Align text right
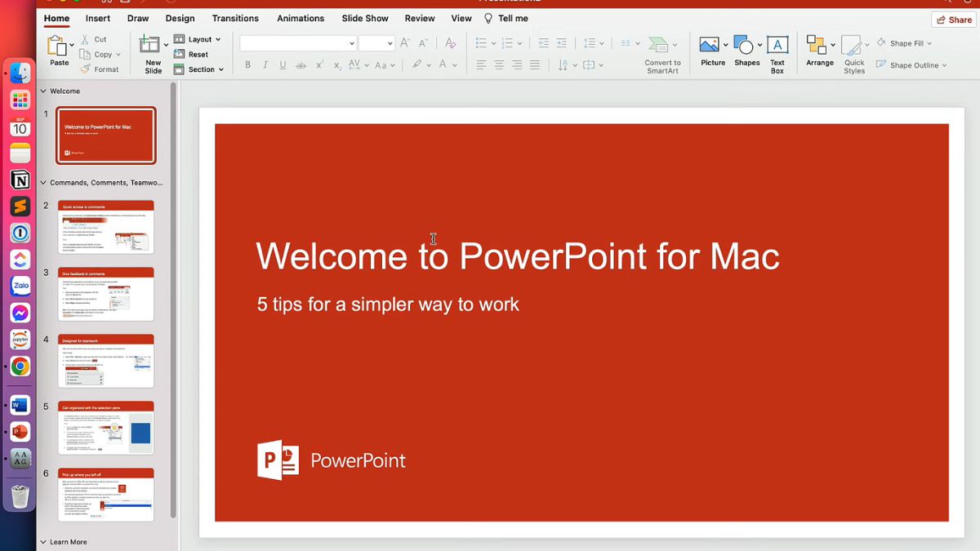980x551 pixels. pyautogui.click(x=517, y=65)
